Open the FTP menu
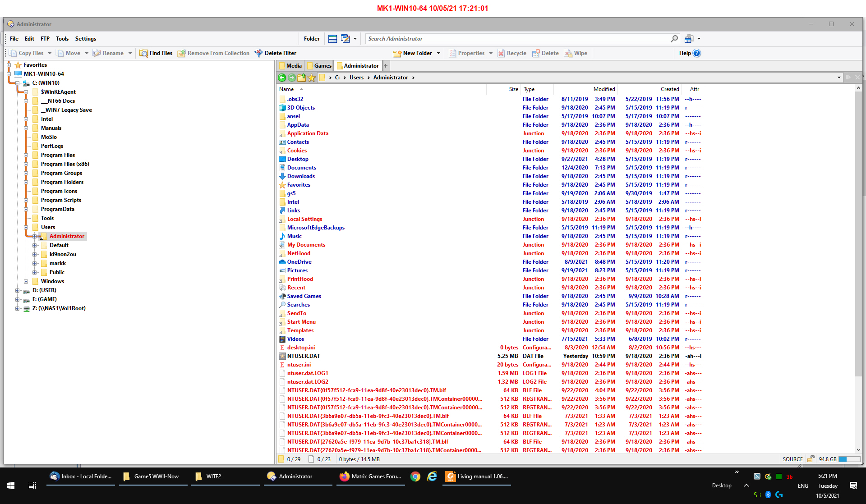The width and height of the screenshot is (866, 504). (x=45, y=39)
